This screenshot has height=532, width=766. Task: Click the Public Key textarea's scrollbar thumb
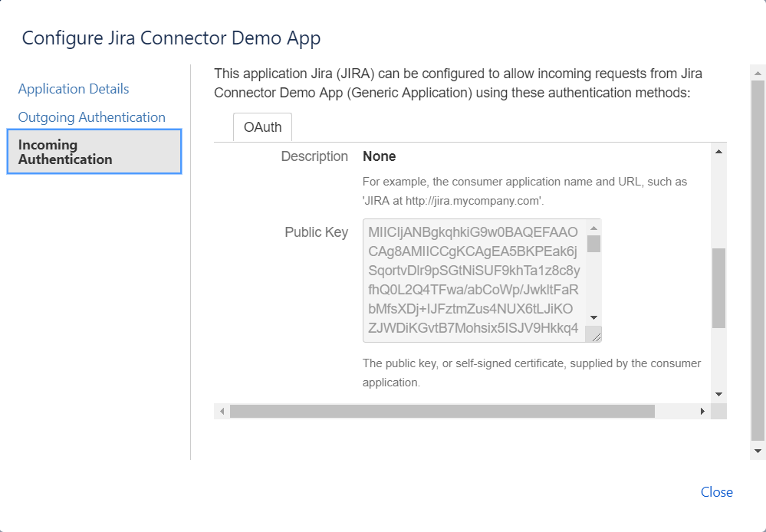click(x=593, y=244)
